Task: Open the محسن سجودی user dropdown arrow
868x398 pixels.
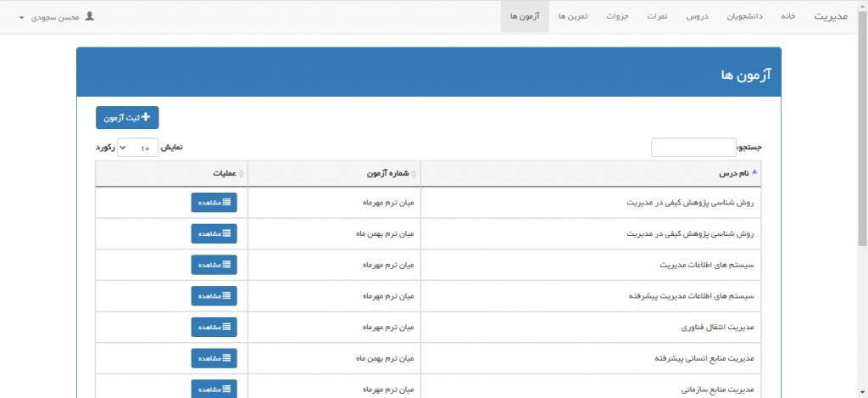Action: tap(21, 18)
